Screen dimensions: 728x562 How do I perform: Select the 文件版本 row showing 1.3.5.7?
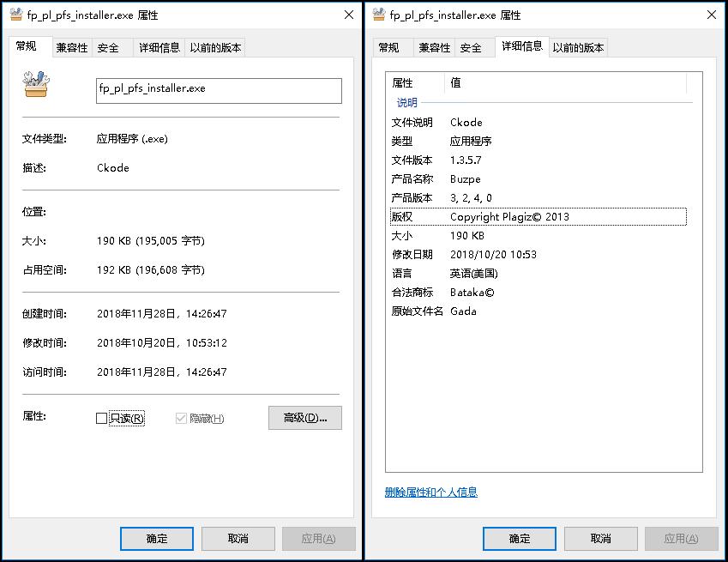coord(467,160)
